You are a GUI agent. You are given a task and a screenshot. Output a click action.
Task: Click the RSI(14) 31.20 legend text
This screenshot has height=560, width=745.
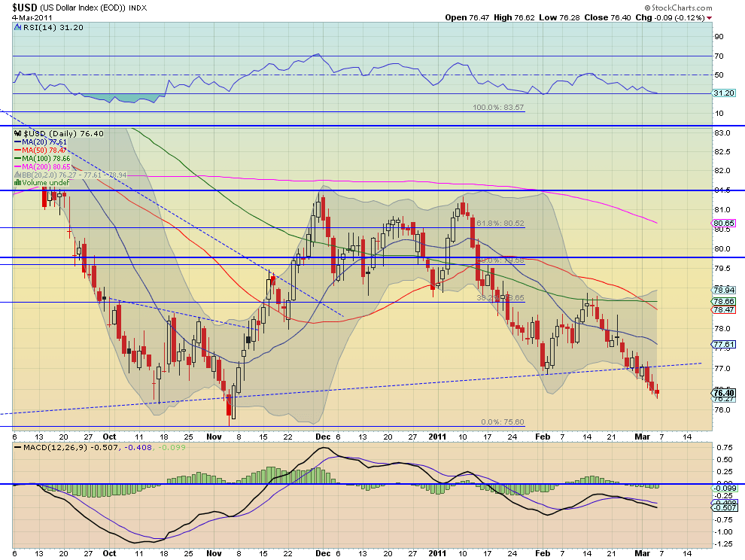[53, 28]
